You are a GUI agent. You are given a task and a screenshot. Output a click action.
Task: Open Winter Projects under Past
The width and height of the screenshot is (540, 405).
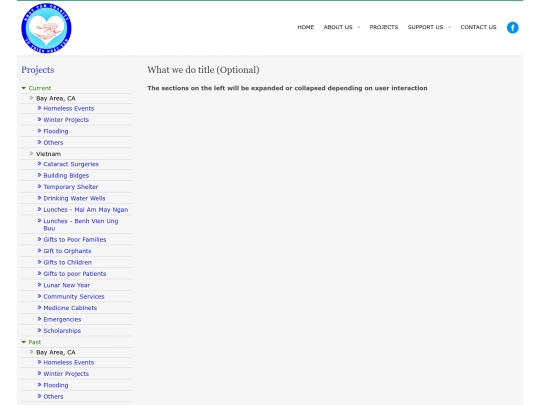coord(66,374)
